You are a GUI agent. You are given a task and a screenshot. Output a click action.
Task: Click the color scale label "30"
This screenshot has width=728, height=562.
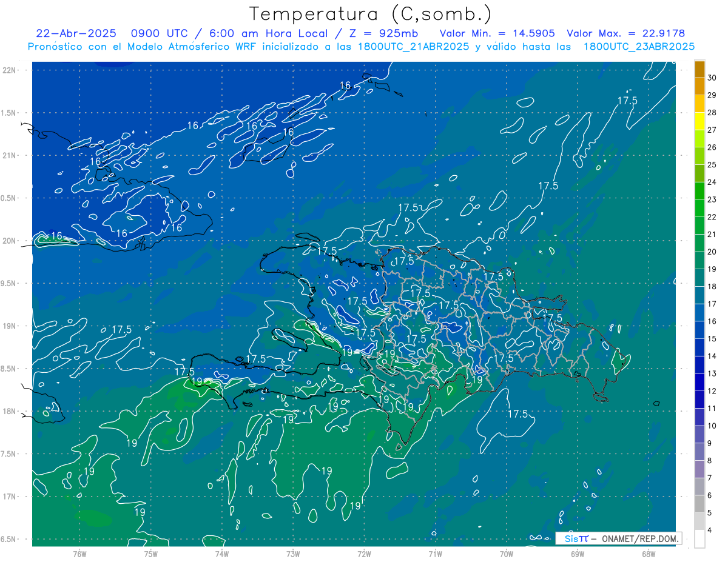click(x=712, y=77)
